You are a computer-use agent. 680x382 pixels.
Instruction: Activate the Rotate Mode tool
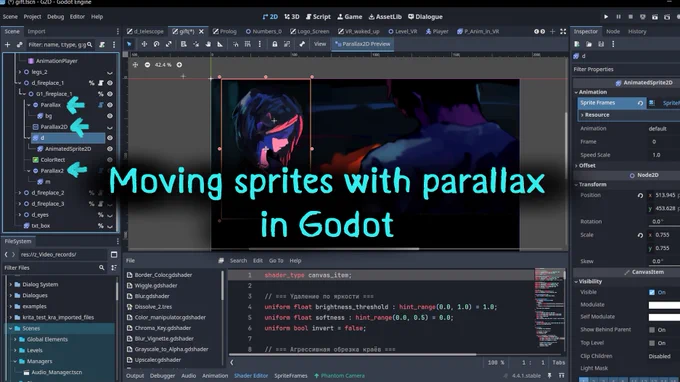157,44
